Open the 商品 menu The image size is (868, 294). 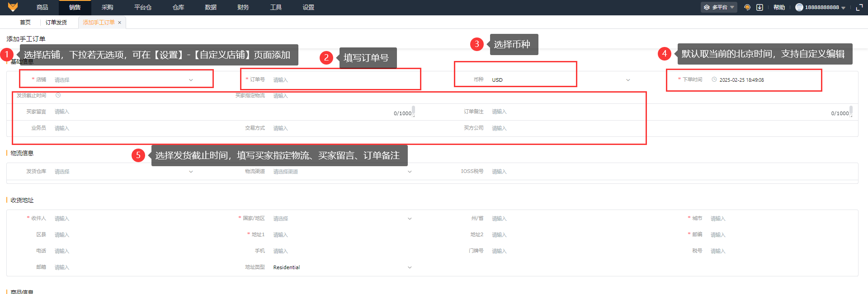pos(42,7)
